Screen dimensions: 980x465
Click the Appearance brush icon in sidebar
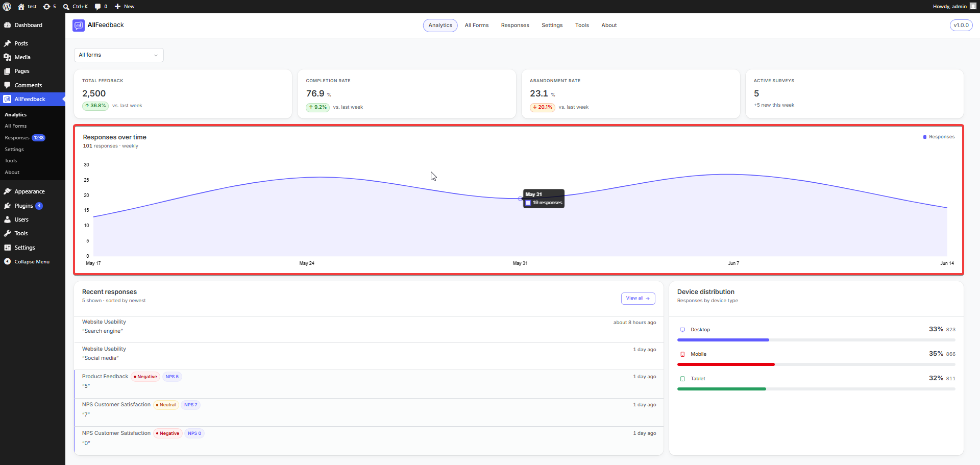[x=7, y=191]
